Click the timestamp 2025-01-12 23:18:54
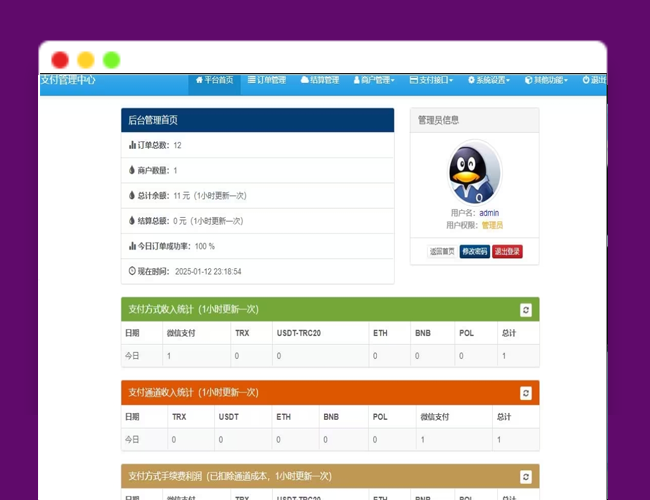Image resolution: width=650 pixels, height=500 pixels. (208, 272)
